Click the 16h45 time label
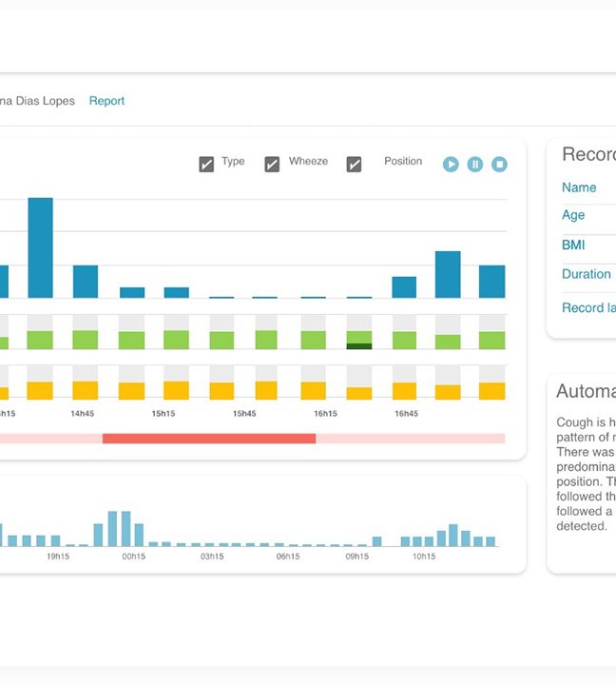This screenshot has height=685, width=616. 407,413
